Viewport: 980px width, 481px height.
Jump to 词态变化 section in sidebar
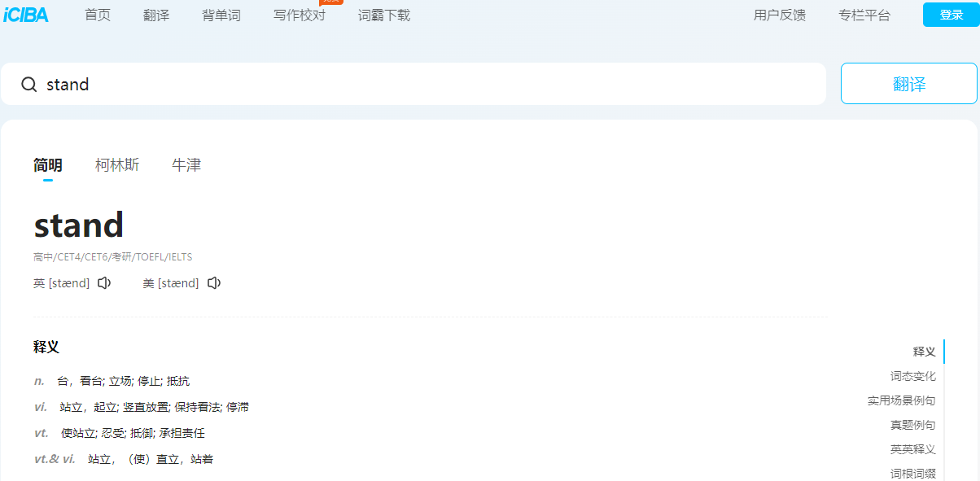913,376
